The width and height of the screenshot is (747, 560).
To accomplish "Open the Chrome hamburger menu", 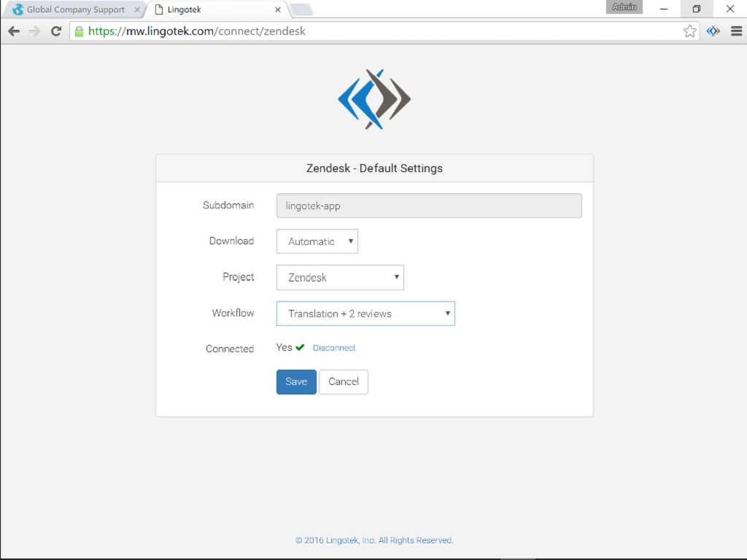I will [x=735, y=31].
